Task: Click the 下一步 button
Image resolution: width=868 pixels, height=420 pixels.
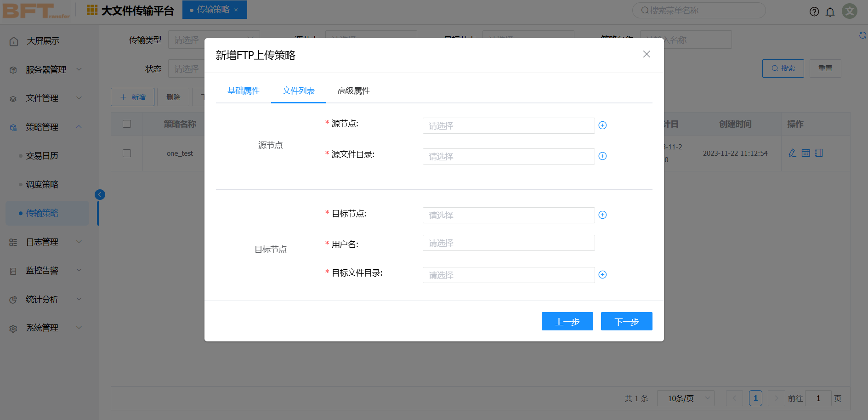Action: 626,321
